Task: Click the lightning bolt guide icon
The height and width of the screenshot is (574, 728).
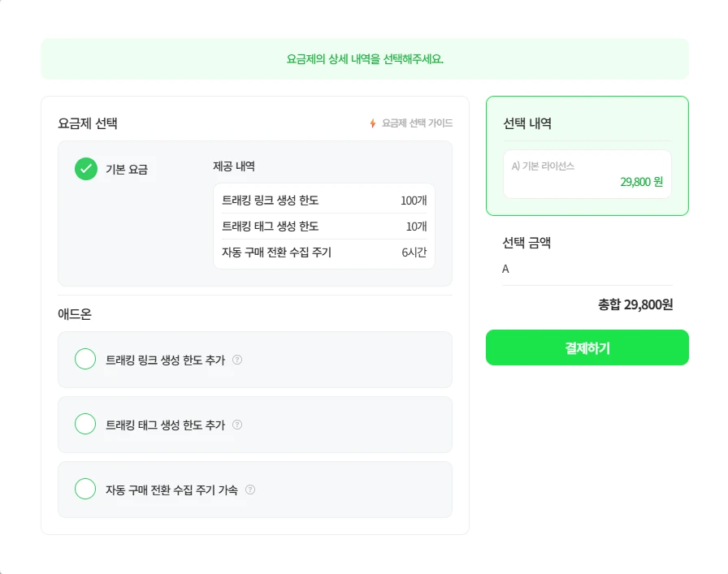Action: tap(373, 123)
